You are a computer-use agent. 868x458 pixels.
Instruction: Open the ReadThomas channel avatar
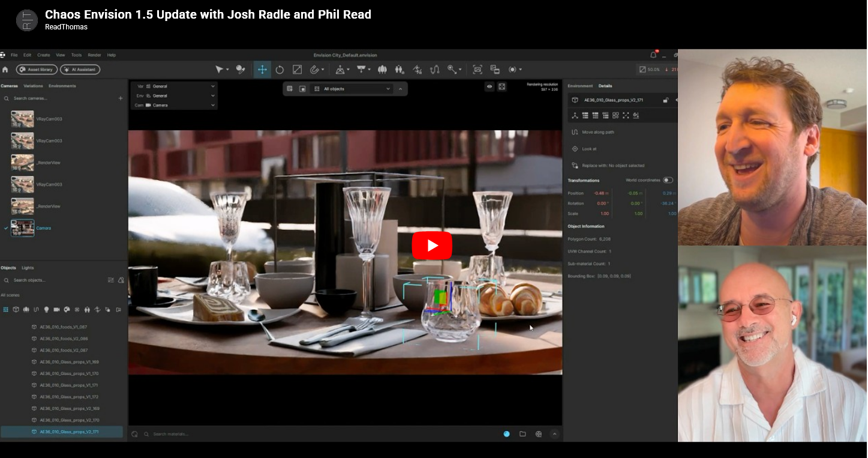27,20
